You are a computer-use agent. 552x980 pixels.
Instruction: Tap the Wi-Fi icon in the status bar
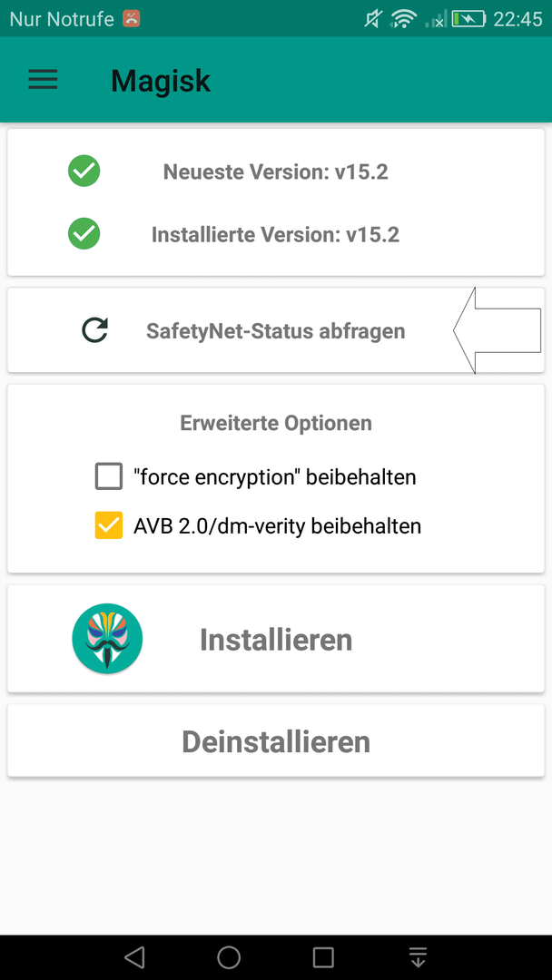coord(404,19)
